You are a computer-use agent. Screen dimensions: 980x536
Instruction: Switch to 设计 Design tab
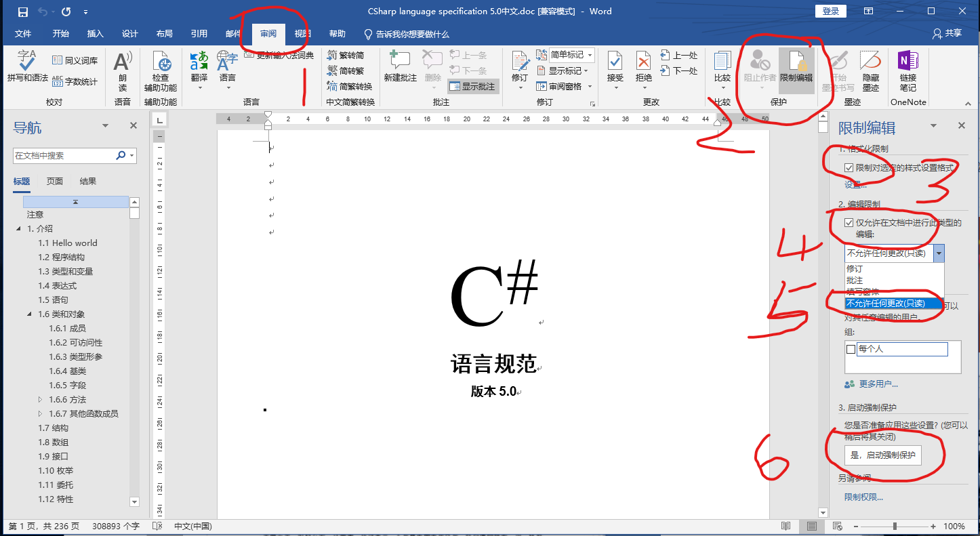click(130, 34)
